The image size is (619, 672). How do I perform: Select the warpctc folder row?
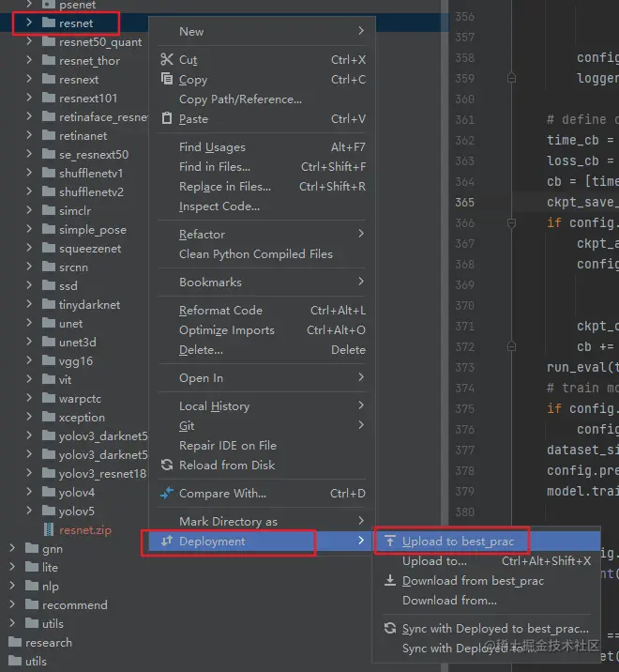[x=74, y=398]
